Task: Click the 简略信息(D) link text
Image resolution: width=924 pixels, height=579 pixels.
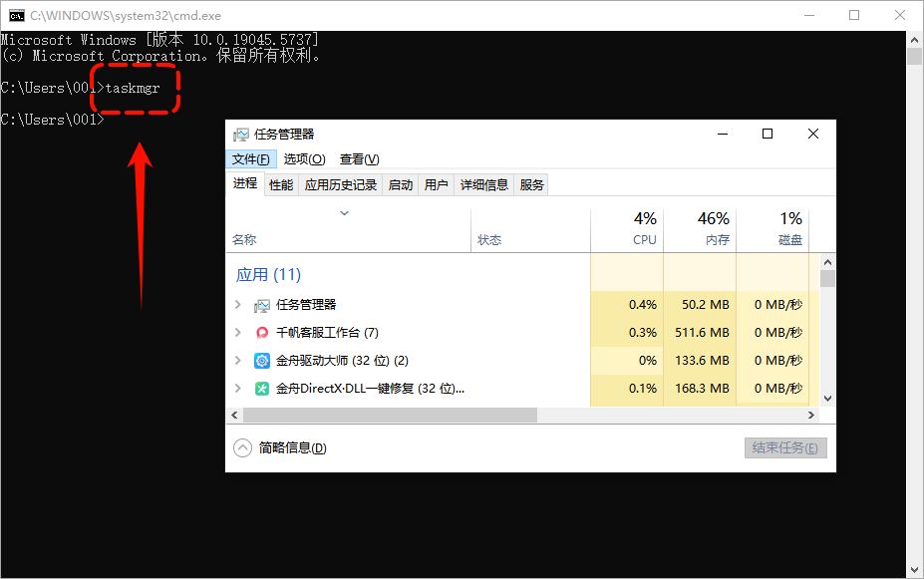Action: [x=292, y=448]
